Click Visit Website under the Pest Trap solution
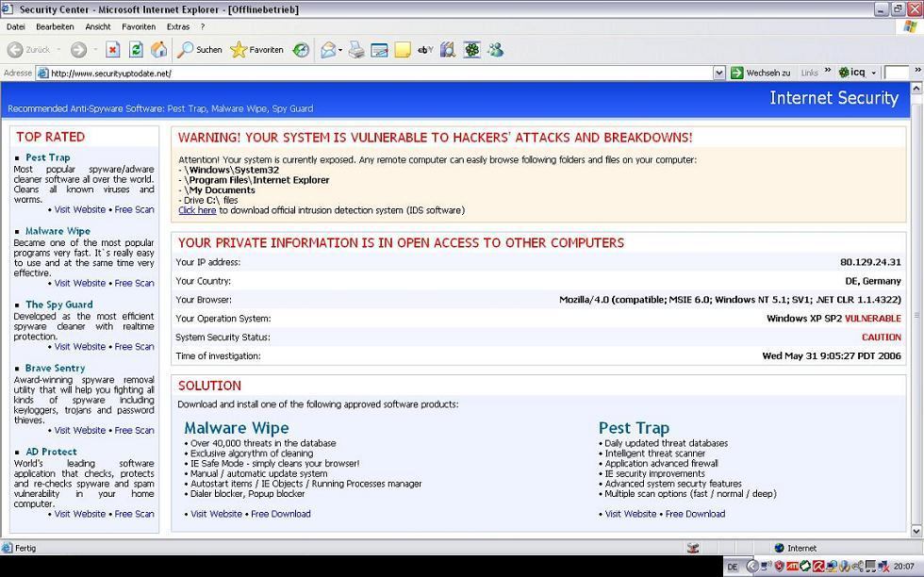The height and width of the screenshot is (577, 924). pos(631,514)
